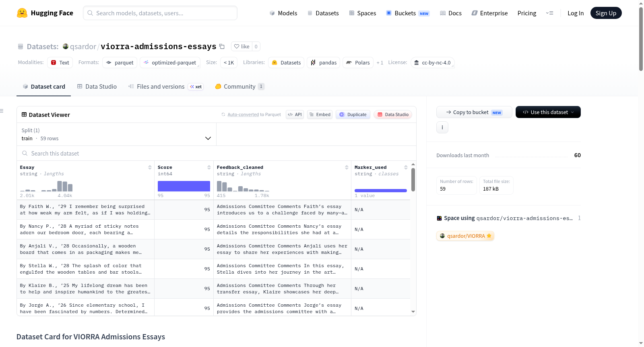Click the Stella W. essay cell
Image resolution: width=644 pixels, height=347 pixels.
pyautogui.click(x=85, y=269)
